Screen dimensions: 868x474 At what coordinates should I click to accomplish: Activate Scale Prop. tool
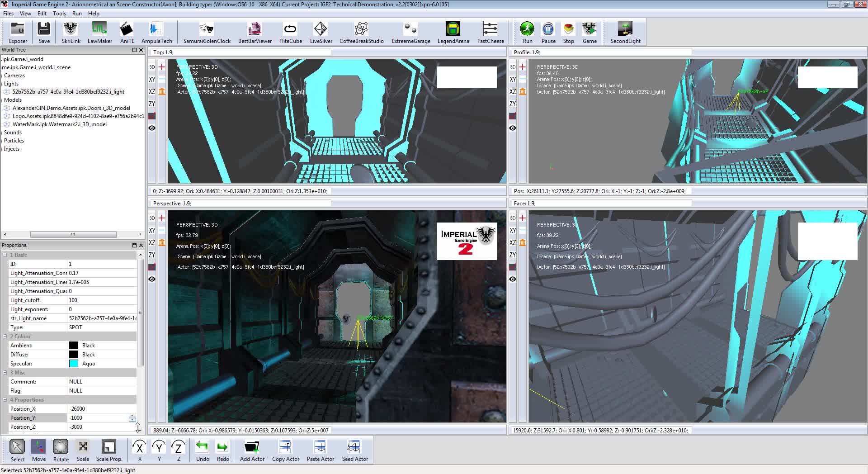[x=109, y=450]
